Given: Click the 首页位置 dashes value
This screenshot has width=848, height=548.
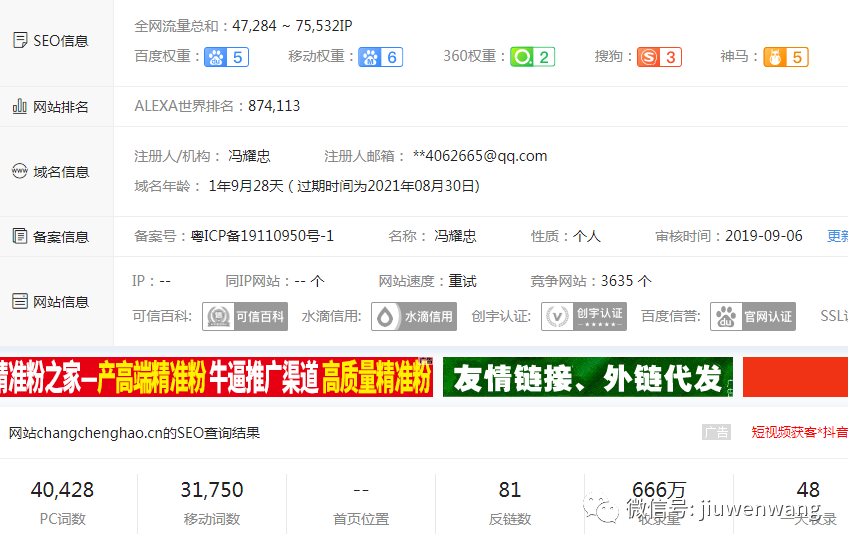Looking at the screenshot, I should [361, 490].
